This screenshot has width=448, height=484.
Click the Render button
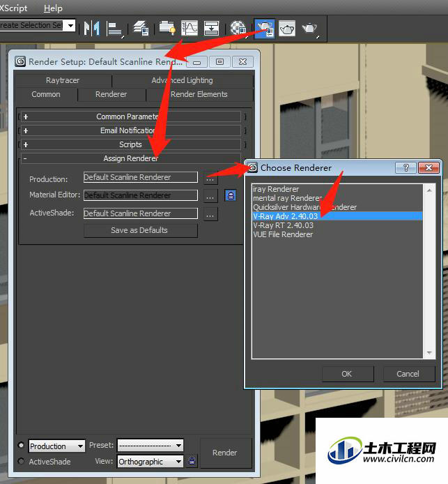(x=225, y=453)
